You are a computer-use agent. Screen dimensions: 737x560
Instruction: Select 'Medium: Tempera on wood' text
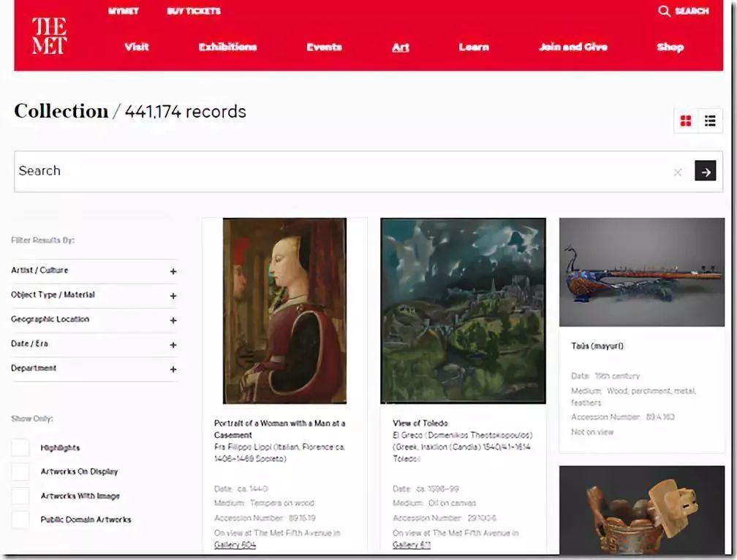pyautogui.click(x=264, y=503)
